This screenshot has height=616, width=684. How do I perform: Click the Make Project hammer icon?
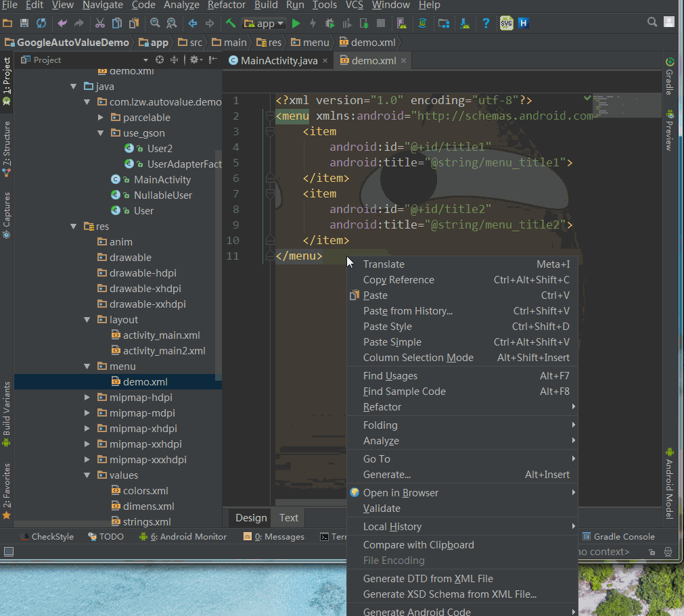[231, 23]
